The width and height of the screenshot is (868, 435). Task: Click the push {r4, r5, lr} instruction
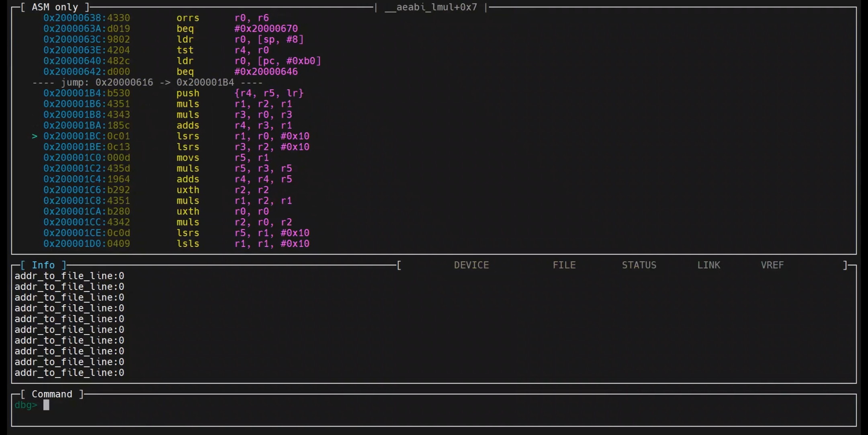point(240,93)
